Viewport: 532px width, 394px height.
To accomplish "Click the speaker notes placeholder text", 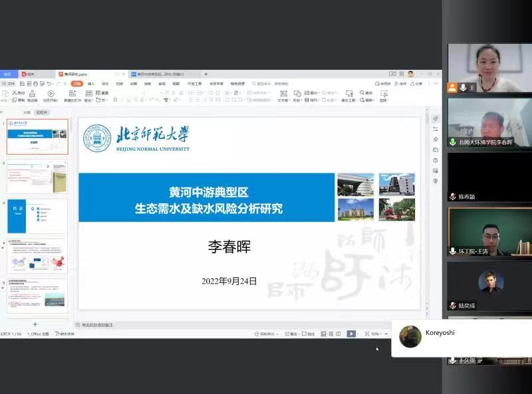I will pyautogui.click(x=96, y=324).
